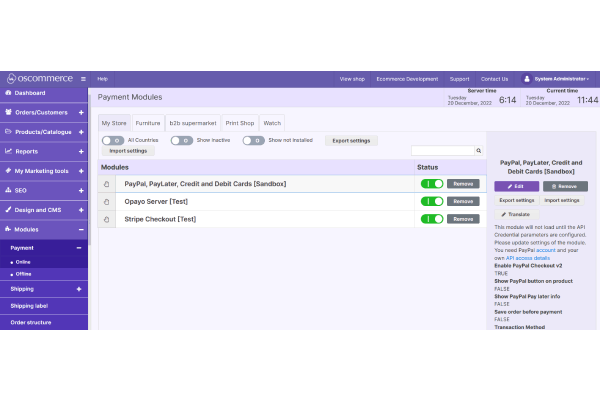600x400 pixels.
Task: Select the Print Shop tab
Action: pos(239,122)
